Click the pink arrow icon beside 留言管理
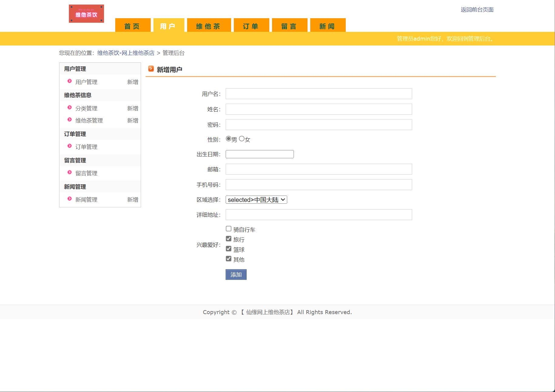 click(69, 173)
